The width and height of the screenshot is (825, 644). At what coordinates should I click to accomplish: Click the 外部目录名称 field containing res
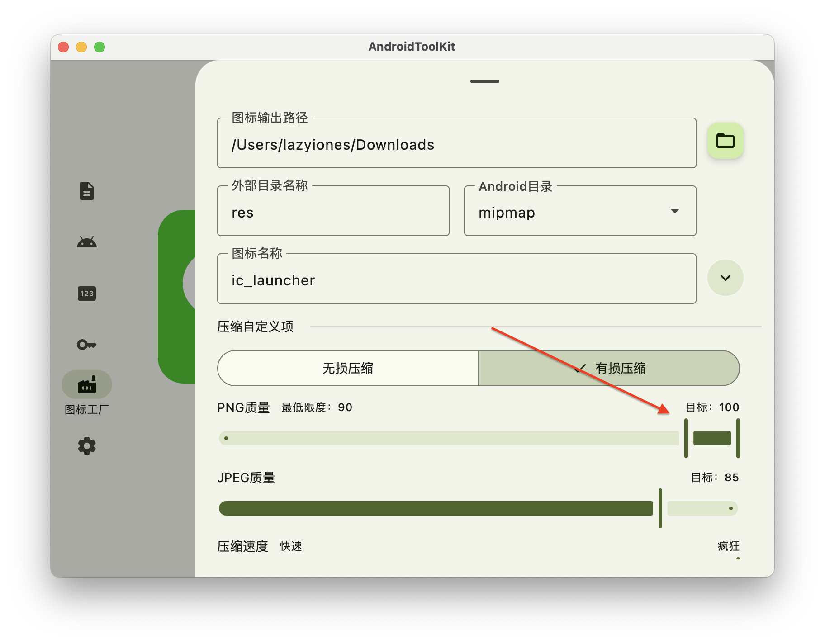(x=333, y=211)
